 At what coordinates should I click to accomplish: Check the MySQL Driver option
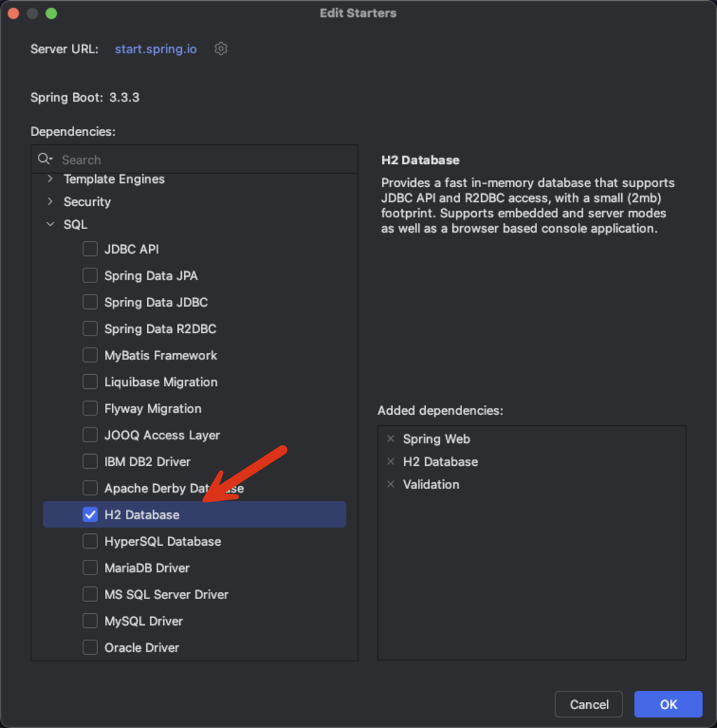(90, 621)
